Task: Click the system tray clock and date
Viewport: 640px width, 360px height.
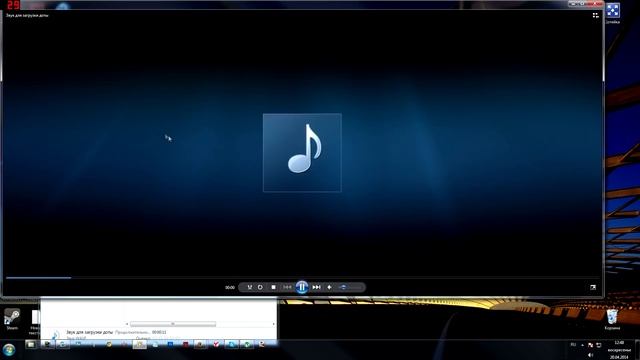Action: point(619,350)
